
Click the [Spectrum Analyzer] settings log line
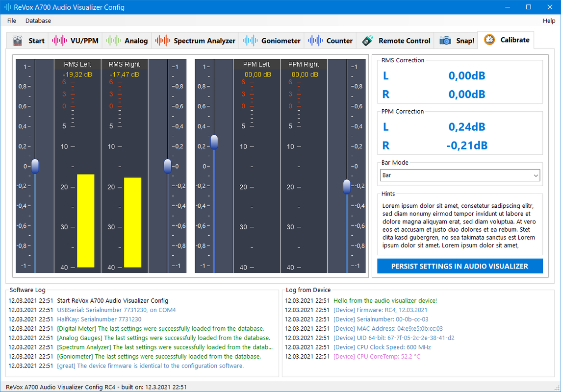click(165, 347)
